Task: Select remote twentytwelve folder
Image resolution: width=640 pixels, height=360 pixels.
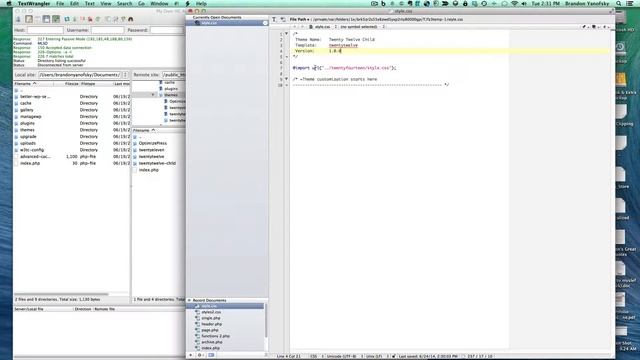Action: pos(151,157)
